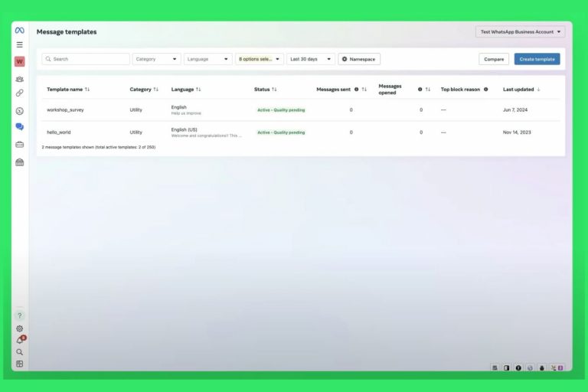Click the Meta logo in the sidebar
The width and height of the screenshot is (588, 392).
tap(19, 31)
